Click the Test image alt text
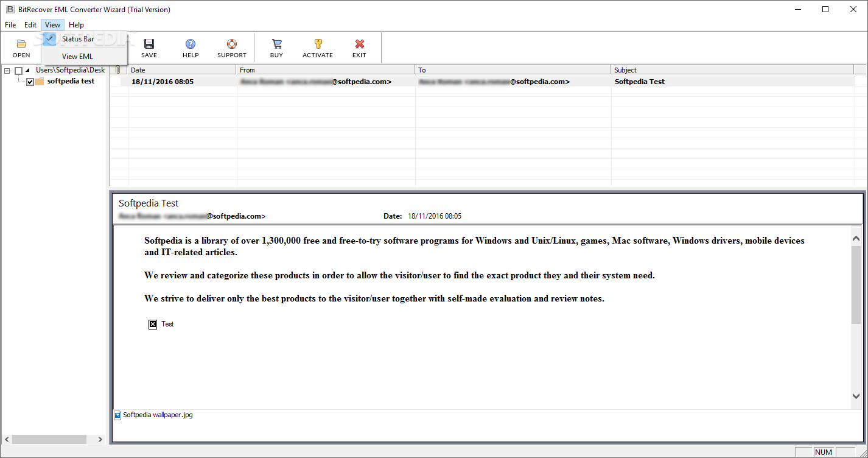Viewport: 868px width, 458px height. pyautogui.click(x=167, y=324)
